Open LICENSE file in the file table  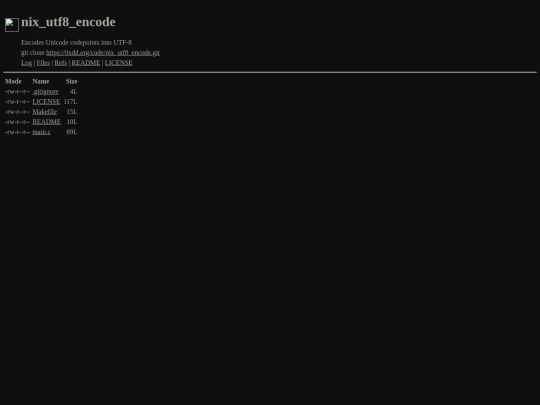pyautogui.click(x=46, y=102)
